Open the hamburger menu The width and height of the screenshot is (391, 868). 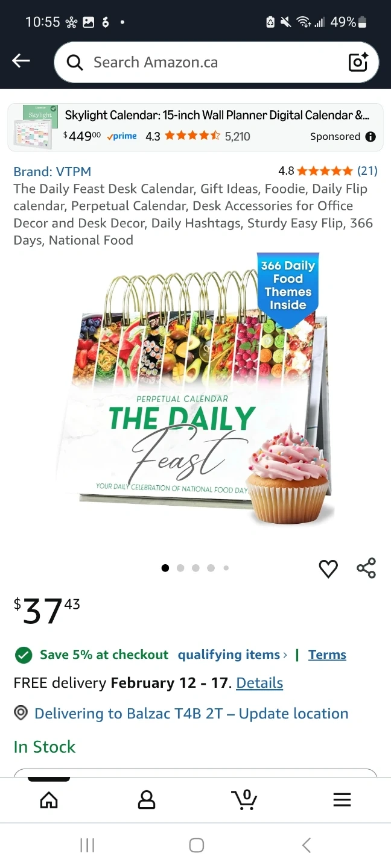pos(342,800)
